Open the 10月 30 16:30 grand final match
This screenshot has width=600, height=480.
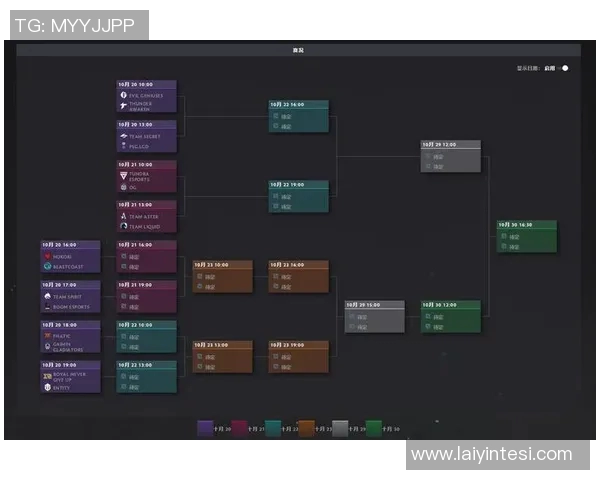click(x=527, y=237)
